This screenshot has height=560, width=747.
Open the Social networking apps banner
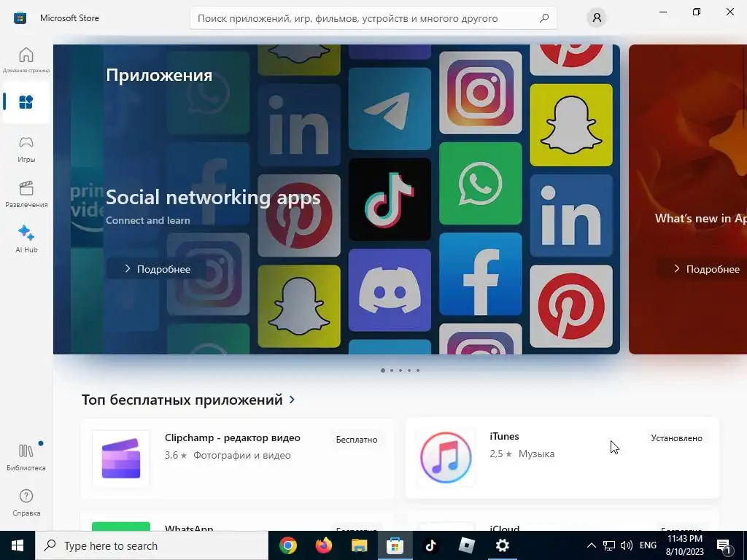pos(336,199)
